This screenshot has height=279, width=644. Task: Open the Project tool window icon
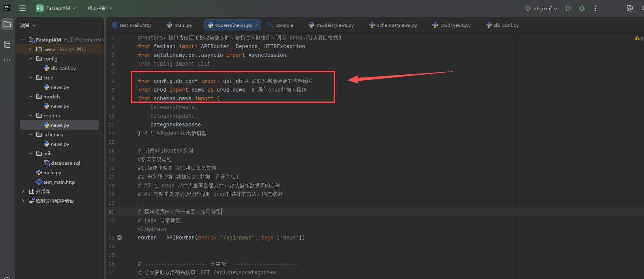7,24
